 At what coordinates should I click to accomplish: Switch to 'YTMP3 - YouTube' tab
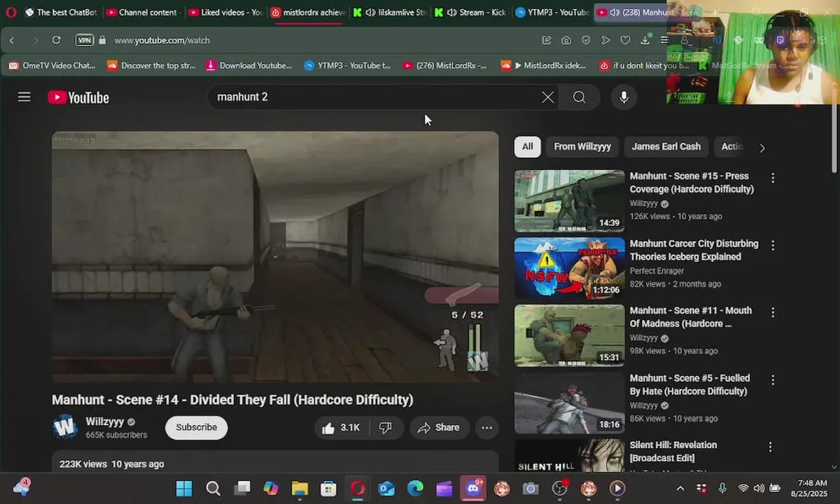pos(552,12)
